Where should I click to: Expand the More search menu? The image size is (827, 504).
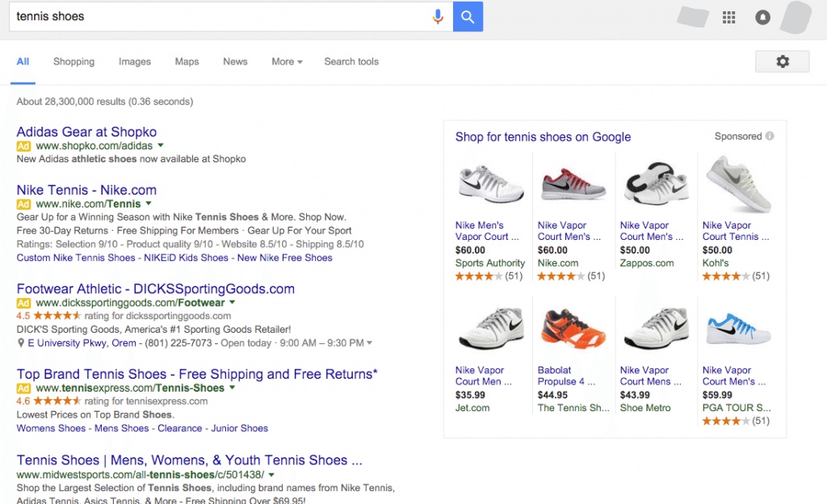pos(287,61)
